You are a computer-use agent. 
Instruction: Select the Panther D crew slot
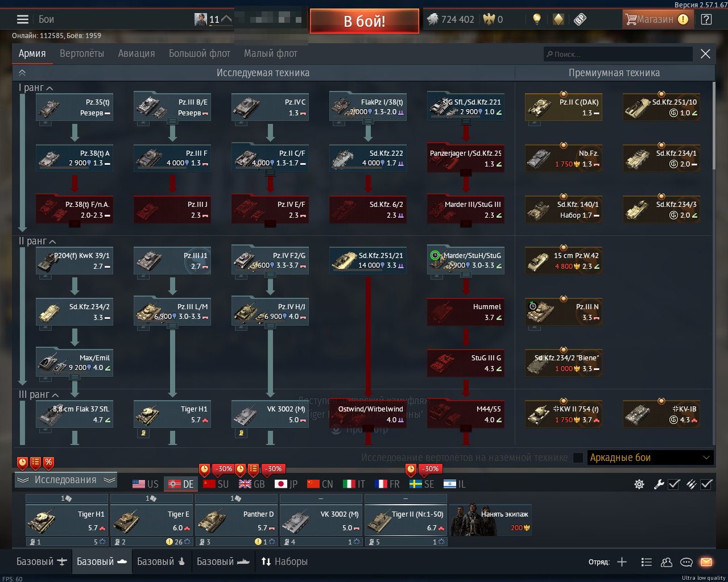pos(237,520)
